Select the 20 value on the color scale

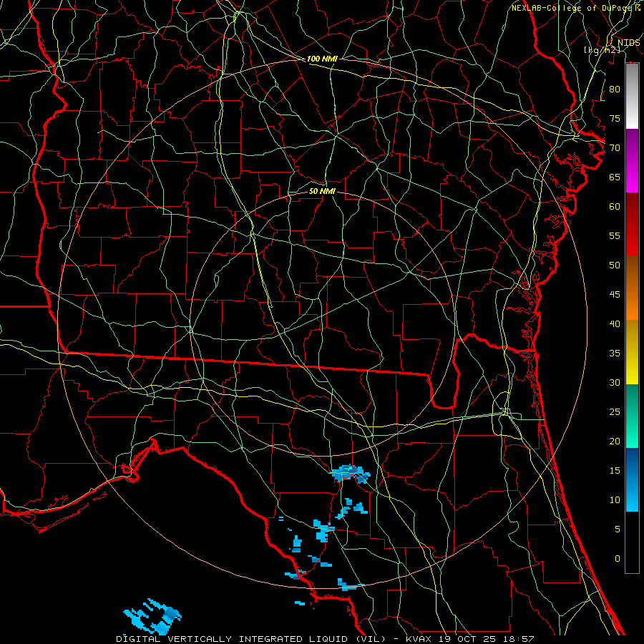(x=615, y=441)
